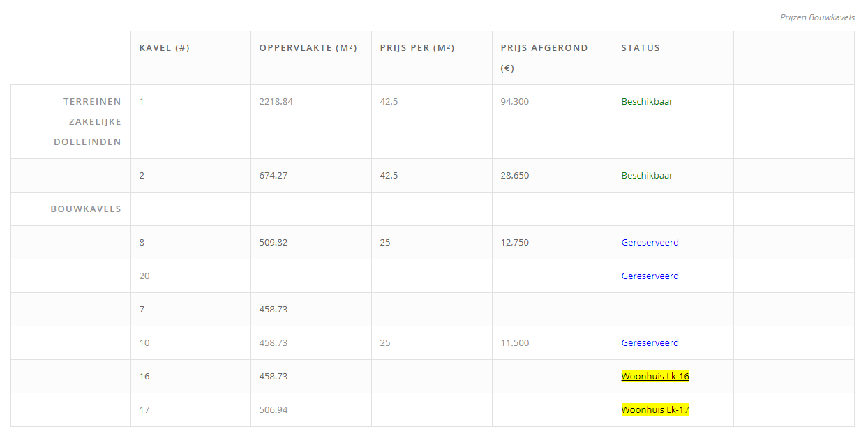
Task: Select the Gereserveerd status for kavel 10
Action: pyautogui.click(x=650, y=343)
